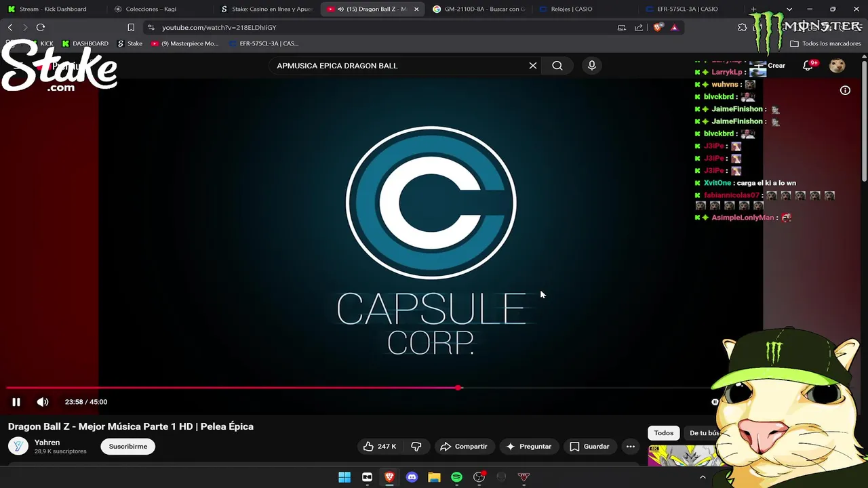
Task: Open the Masterpiece Mo... bookmark
Action: coord(185,43)
